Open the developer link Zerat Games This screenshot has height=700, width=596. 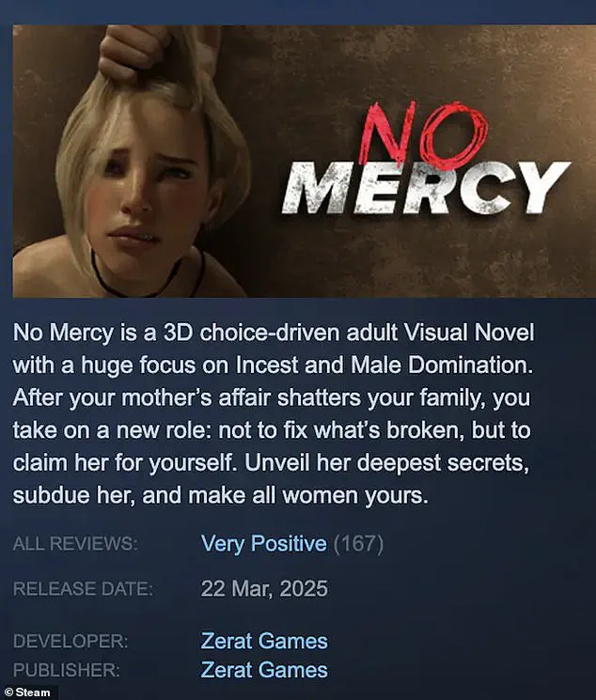click(264, 641)
